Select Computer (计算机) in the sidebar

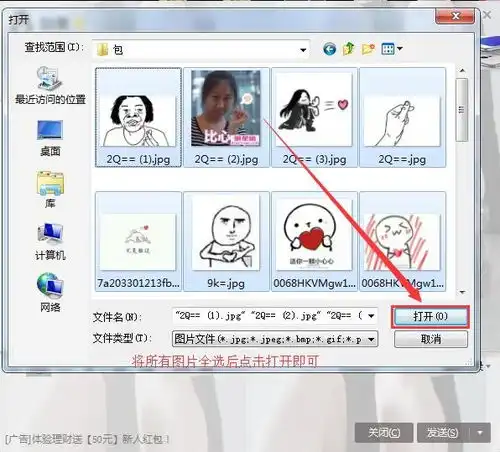[x=50, y=242]
